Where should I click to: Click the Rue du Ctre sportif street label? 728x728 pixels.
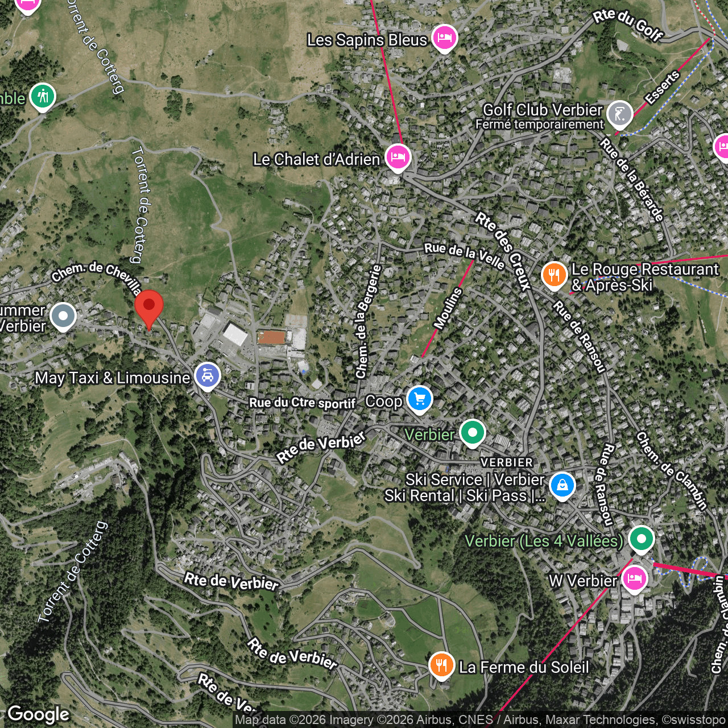tap(302, 403)
